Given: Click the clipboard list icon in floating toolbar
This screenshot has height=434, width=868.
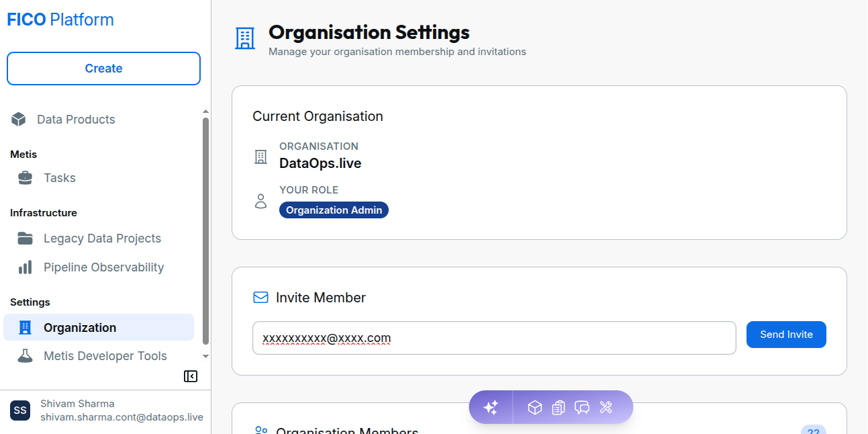Looking at the screenshot, I should click(559, 407).
